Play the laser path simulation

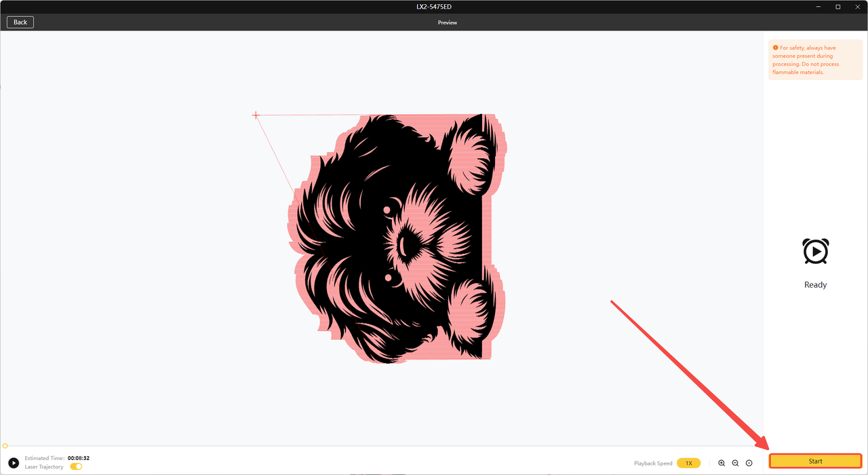[14, 463]
